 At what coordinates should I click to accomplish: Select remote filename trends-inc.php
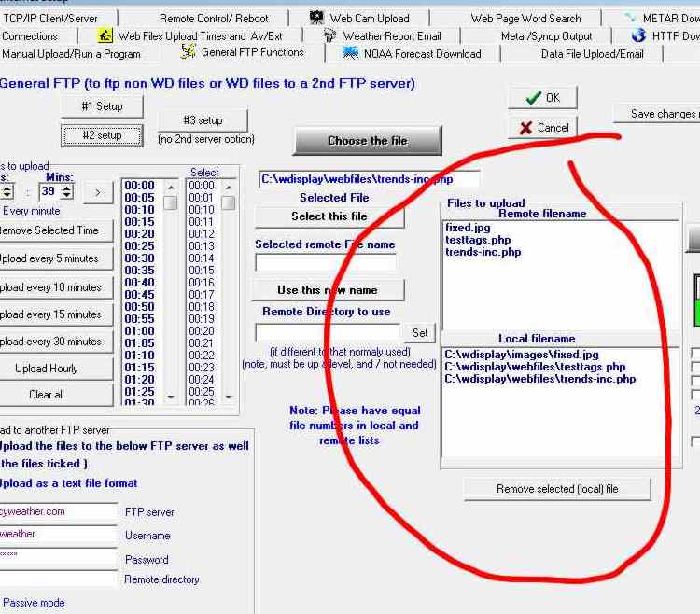click(483, 252)
